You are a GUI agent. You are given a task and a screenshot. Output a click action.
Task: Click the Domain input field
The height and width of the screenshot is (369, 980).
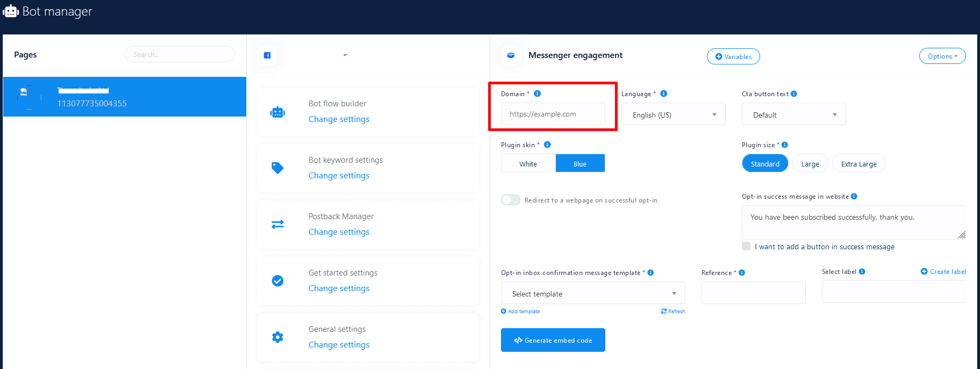pyautogui.click(x=553, y=114)
